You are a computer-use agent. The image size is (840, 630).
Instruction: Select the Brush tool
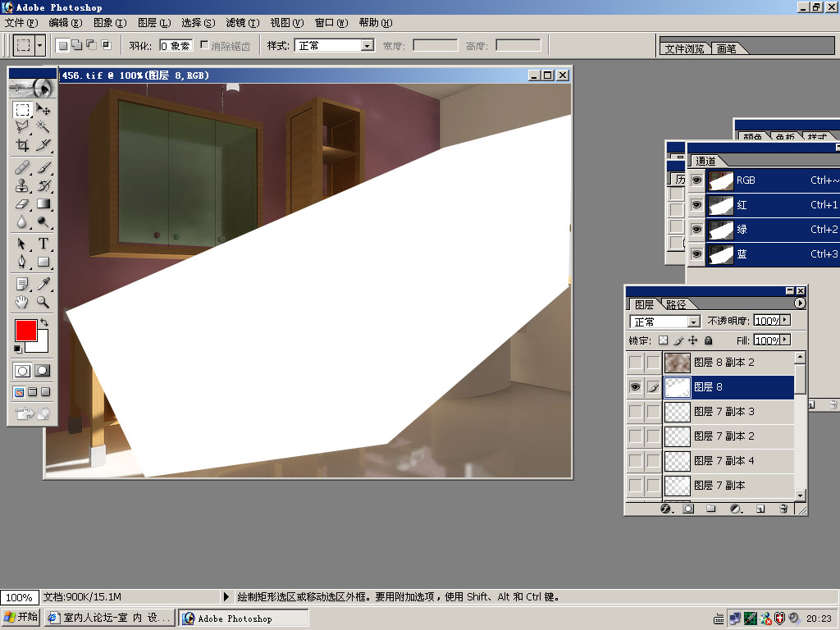pos(43,167)
